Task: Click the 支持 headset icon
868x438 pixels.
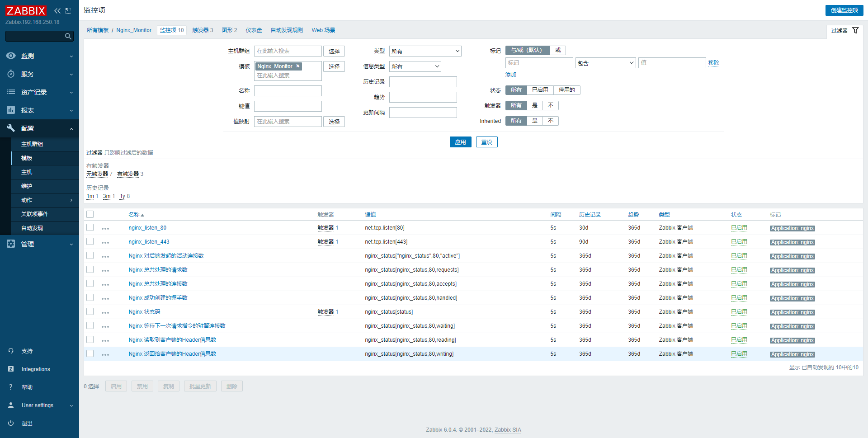Action: tap(11, 351)
